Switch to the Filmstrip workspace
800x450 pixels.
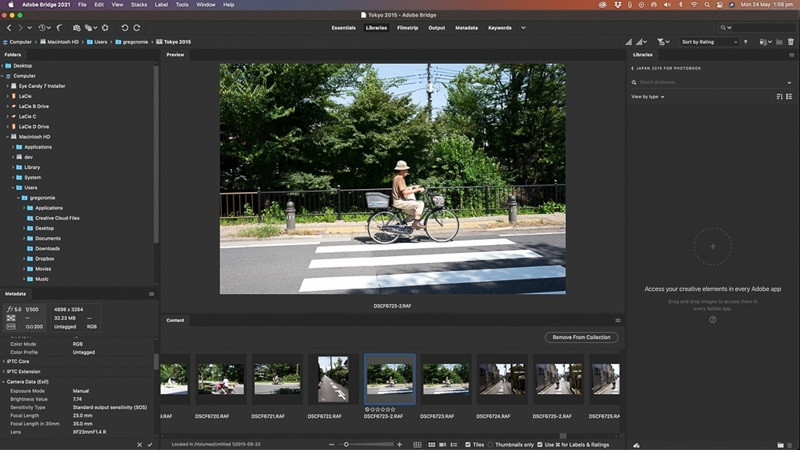point(408,28)
